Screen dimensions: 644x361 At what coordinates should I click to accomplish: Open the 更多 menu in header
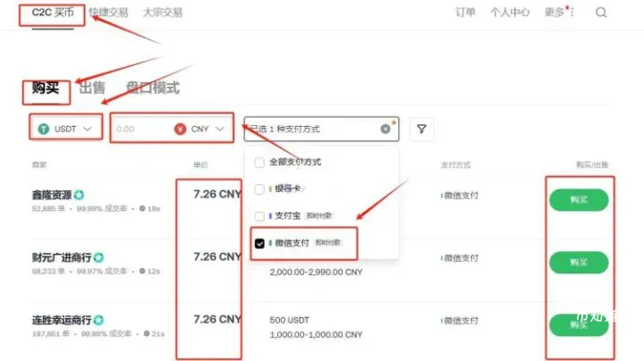[x=558, y=13]
